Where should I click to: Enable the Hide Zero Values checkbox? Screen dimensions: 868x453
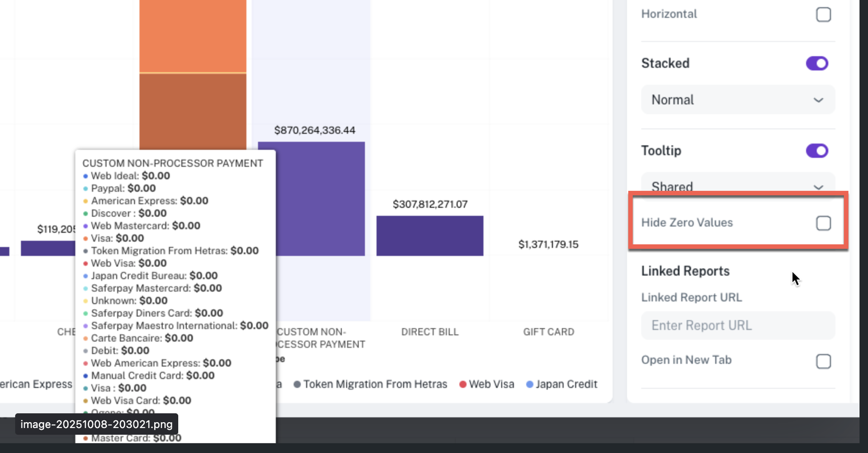click(x=823, y=223)
